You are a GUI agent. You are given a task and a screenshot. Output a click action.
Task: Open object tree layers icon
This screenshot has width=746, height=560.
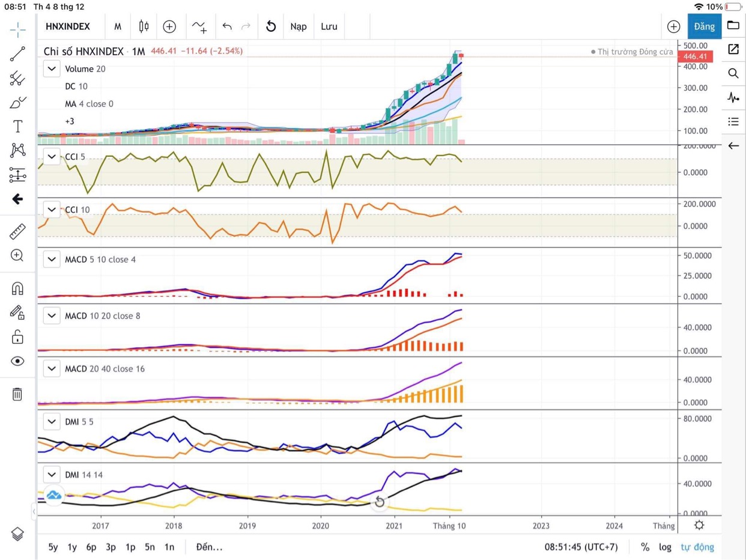pos(17,534)
